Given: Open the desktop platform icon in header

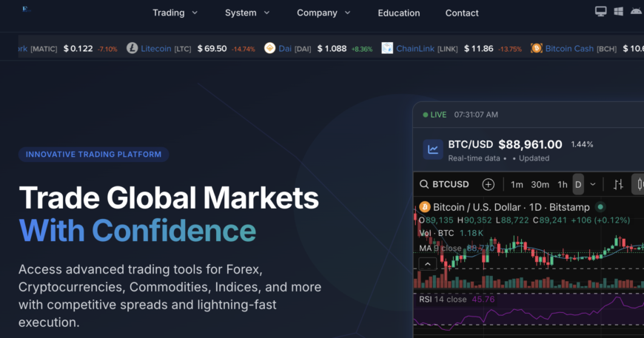Looking at the screenshot, I should point(600,12).
